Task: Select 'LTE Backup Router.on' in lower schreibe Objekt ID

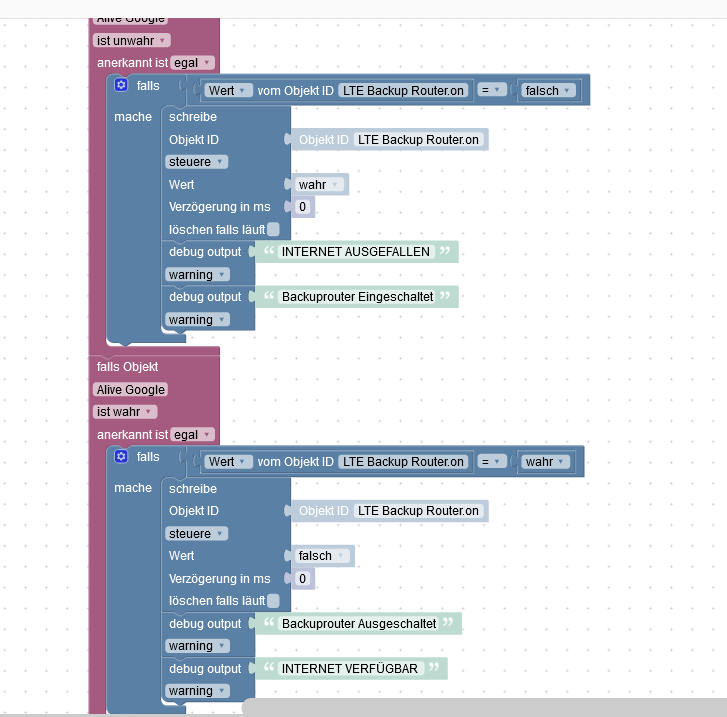Action: tap(418, 511)
